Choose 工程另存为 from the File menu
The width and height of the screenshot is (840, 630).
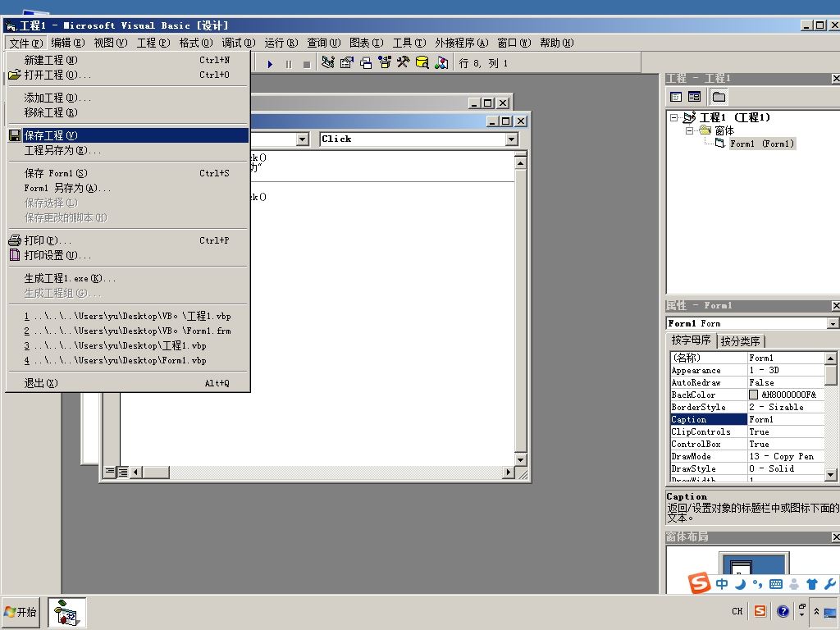coord(128,151)
